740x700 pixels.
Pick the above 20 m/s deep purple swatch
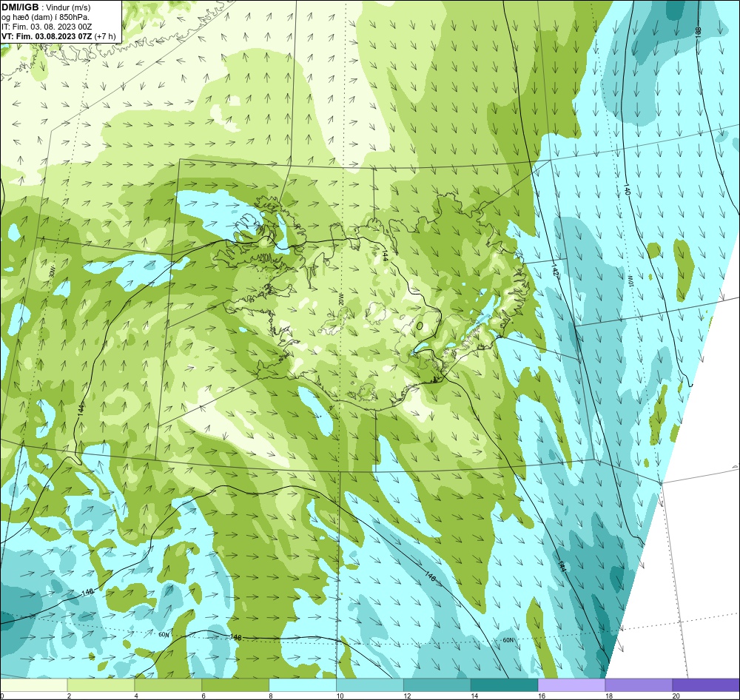click(705, 685)
